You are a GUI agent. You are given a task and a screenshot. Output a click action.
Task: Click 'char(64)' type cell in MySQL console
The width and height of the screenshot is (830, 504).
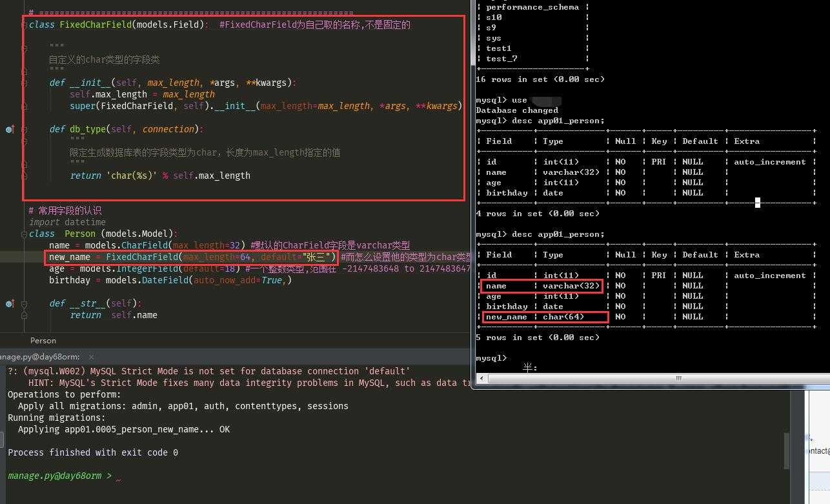click(x=563, y=317)
